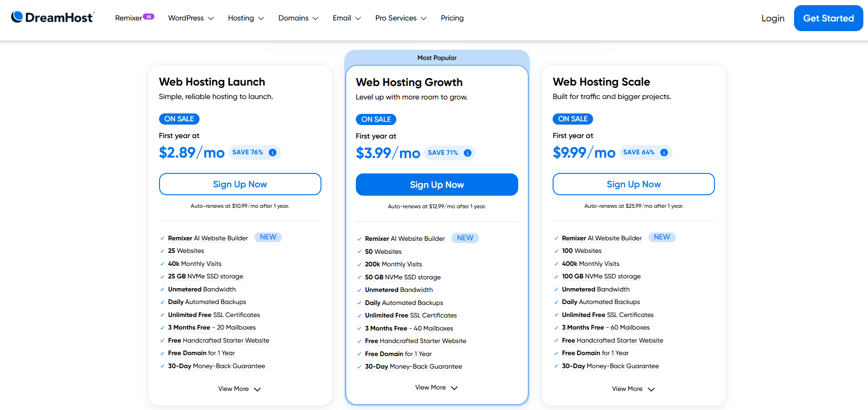Click '400k Monthly Visits' feature
Viewport: 868px width, 410px height.
pyautogui.click(x=590, y=264)
